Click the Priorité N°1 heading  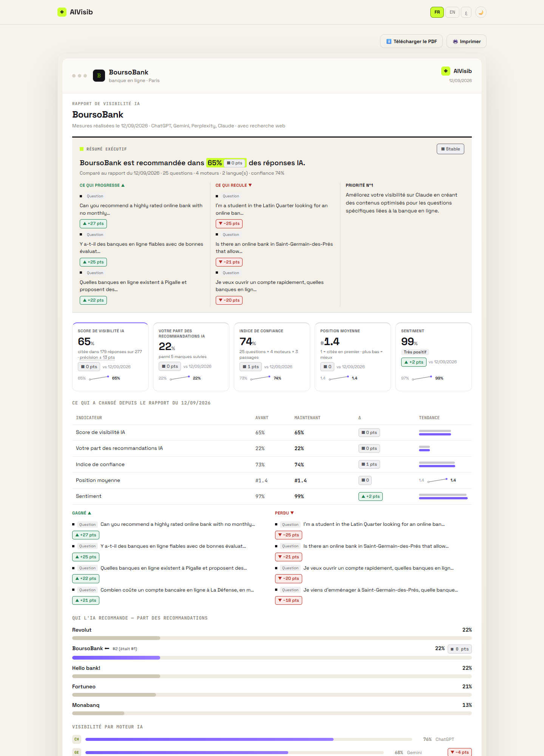[359, 185]
